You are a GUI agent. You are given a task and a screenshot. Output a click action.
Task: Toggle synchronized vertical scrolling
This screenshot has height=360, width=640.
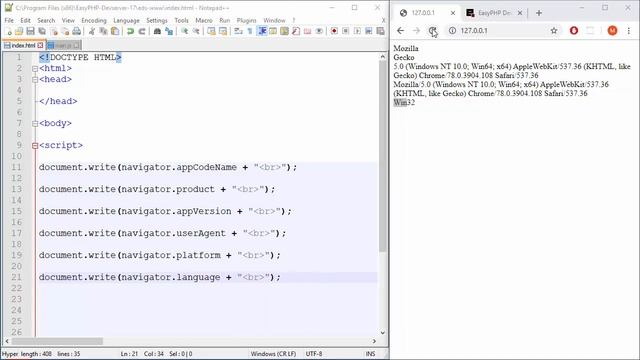point(211,31)
